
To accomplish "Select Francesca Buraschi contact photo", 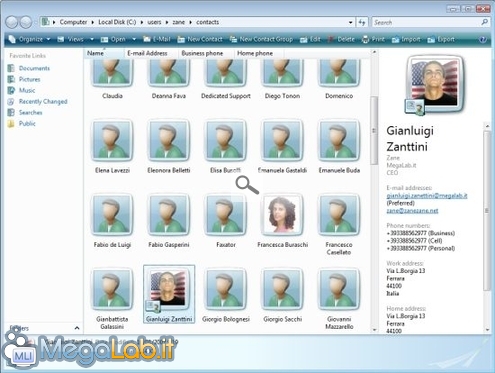I will click(x=282, y=214).
